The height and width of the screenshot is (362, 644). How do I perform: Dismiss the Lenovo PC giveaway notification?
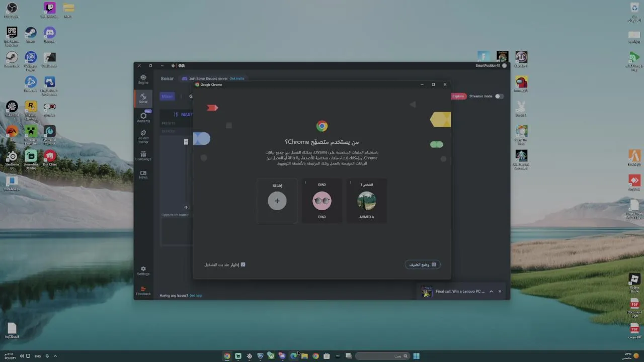[500, 291]
